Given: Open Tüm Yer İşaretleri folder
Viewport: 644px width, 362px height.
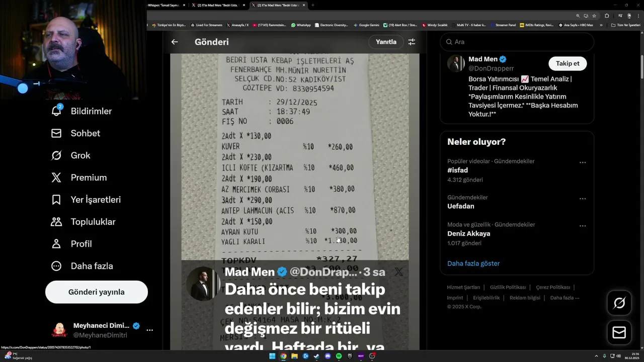Looking at the screenshot, I should [x=625, y=25].
